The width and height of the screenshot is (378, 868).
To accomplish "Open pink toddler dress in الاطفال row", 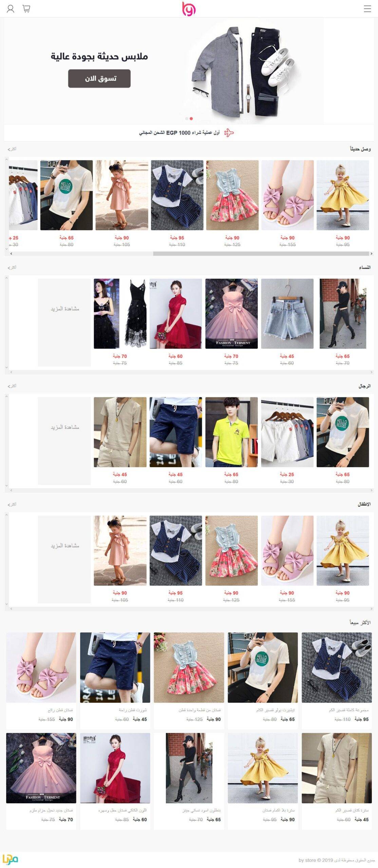I will [x=120, y=551].
